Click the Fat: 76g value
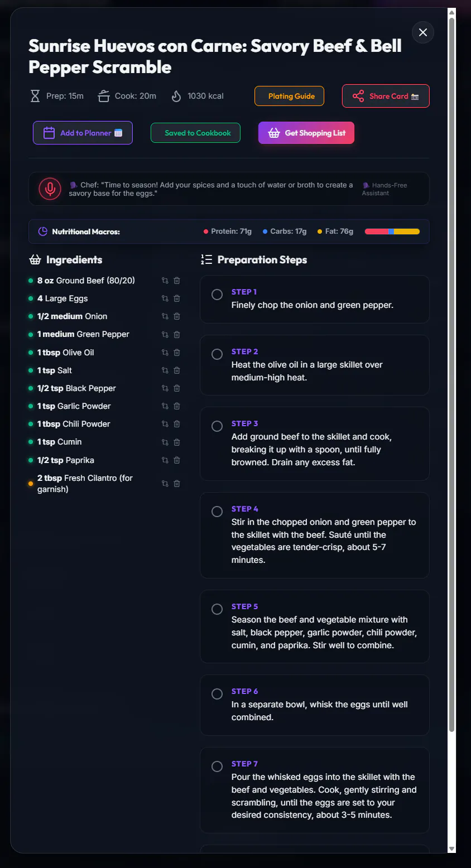This screenshot has height=868, width=471. [339, 232]
